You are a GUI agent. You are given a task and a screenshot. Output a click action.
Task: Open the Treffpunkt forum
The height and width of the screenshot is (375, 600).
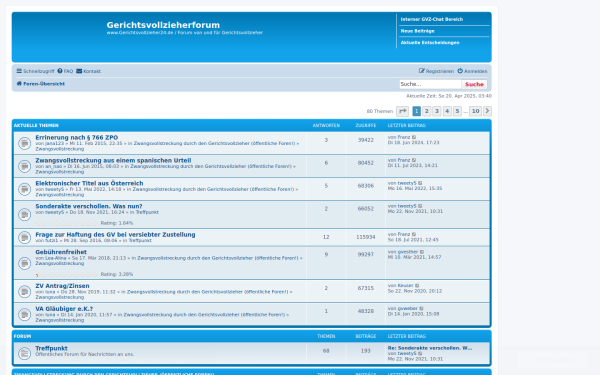point(51,348)
